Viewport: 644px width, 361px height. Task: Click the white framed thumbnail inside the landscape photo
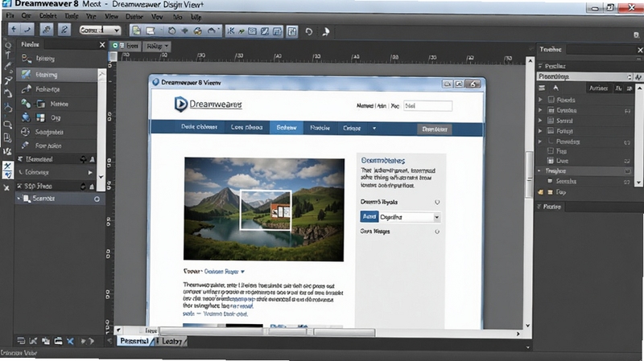click(x=266, y=210)
